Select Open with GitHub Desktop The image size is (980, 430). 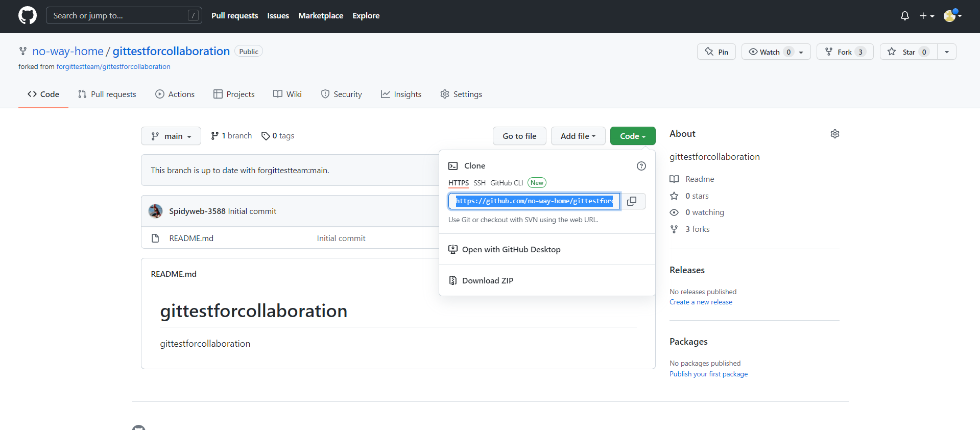pos(511,250)
